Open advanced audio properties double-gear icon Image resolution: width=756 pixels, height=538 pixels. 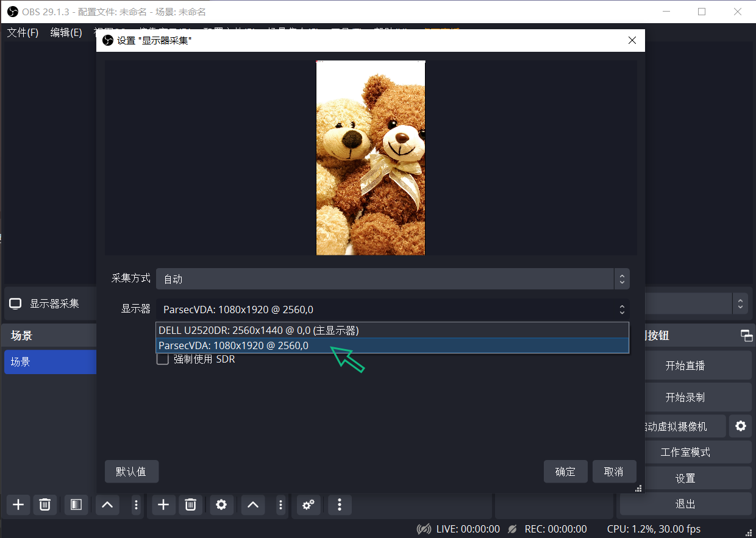(x=308, y=504)
